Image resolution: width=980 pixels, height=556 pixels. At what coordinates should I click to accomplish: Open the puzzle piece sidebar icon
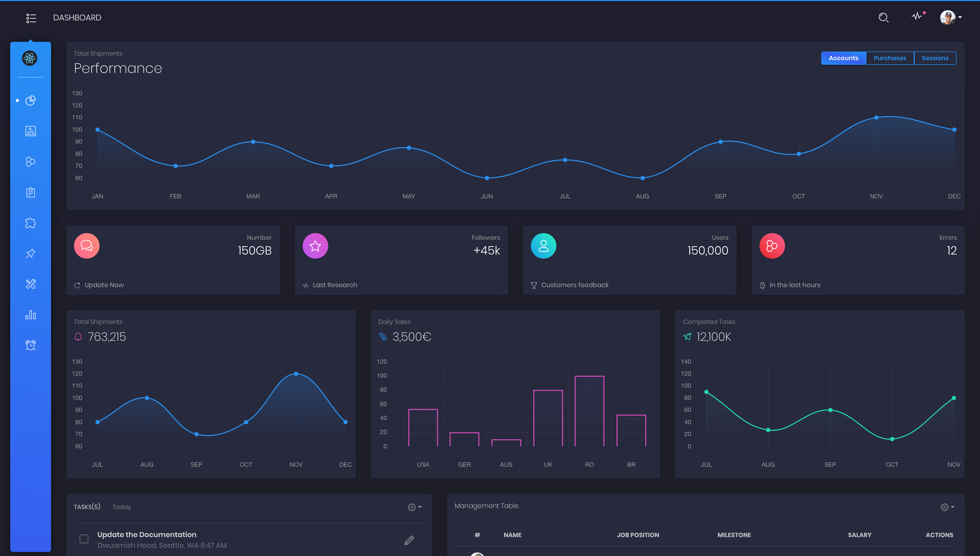31,223
